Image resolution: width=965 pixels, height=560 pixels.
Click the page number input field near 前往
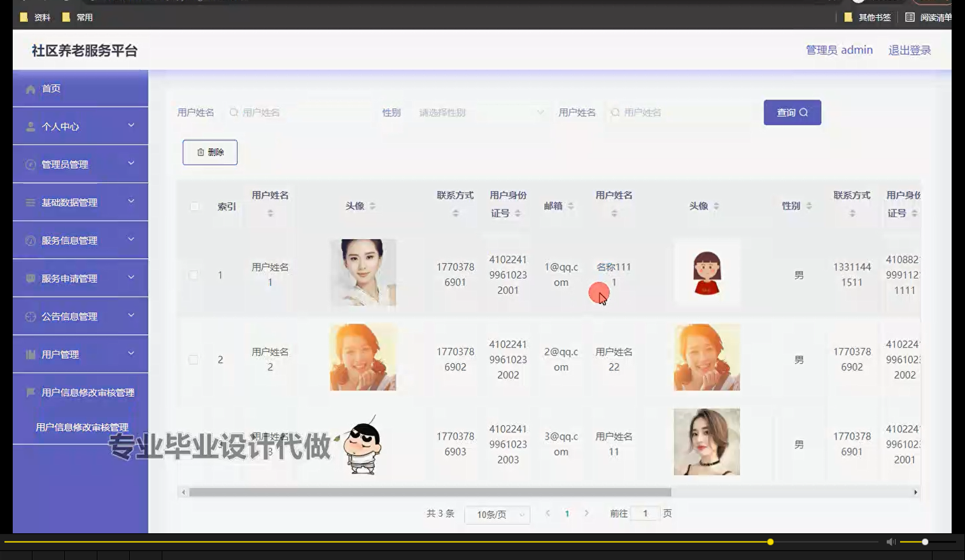click(x=645, y=513)
